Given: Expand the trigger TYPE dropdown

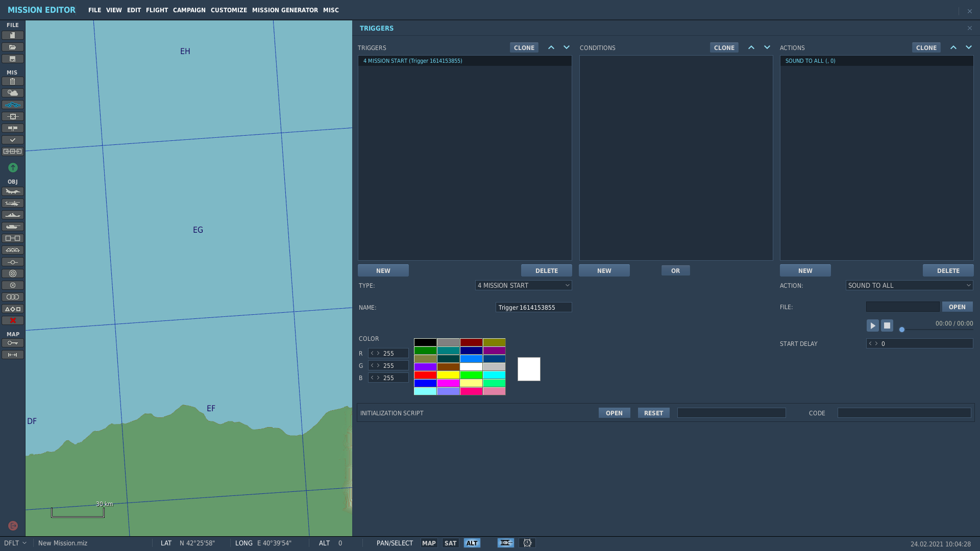Looking at the screenshot, I should 523,285.
